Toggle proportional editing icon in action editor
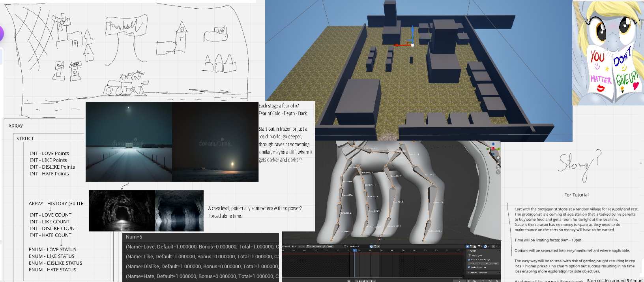 493,246
